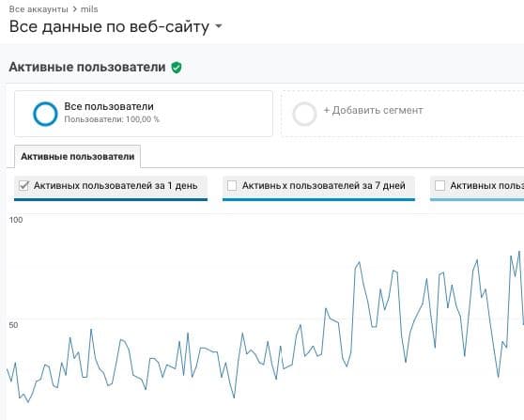
Task: Open the 'Все пользователи' segment box
Action: coord(144,114)
